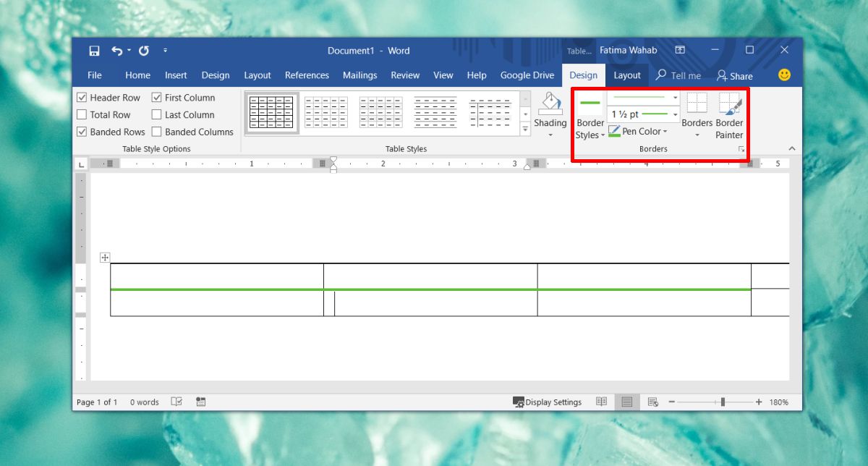Click the Pen Color icon

click(613, 131)
